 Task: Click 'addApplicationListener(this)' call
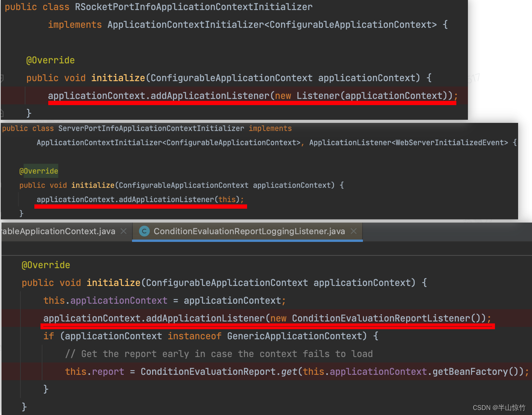179,199
